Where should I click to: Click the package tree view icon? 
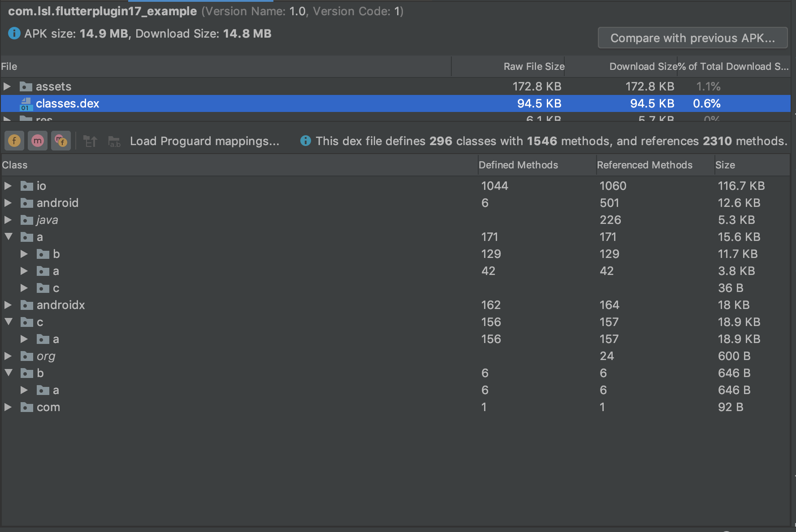coord(91,142)
